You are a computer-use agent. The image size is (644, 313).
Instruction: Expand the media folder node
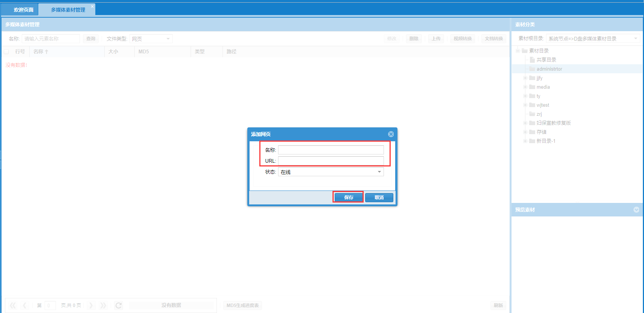pyautogui.click(x=525, y=87)
